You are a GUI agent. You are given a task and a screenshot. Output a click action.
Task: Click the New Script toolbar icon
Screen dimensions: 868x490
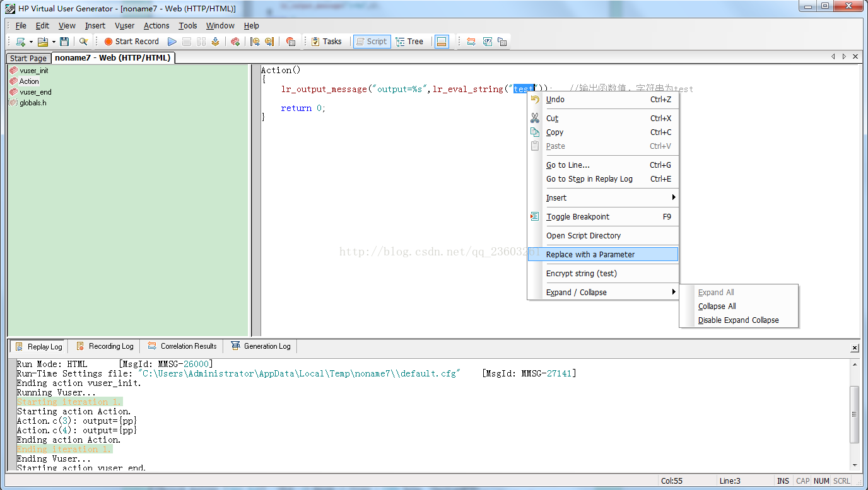click(x=21, y=42)
